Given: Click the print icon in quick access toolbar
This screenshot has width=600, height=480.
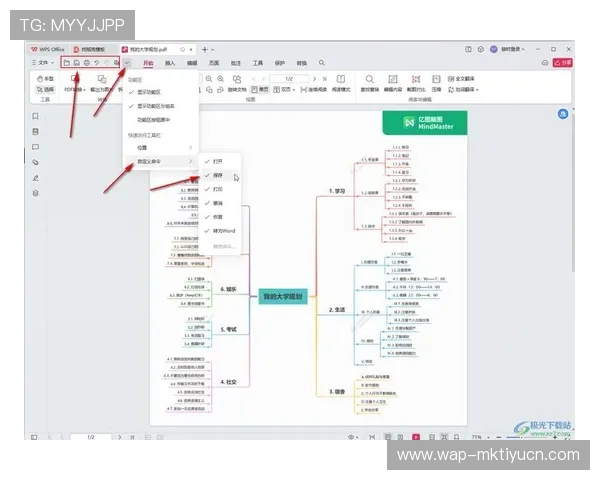Looking at the screenshot, I should (x=86, y=62).
